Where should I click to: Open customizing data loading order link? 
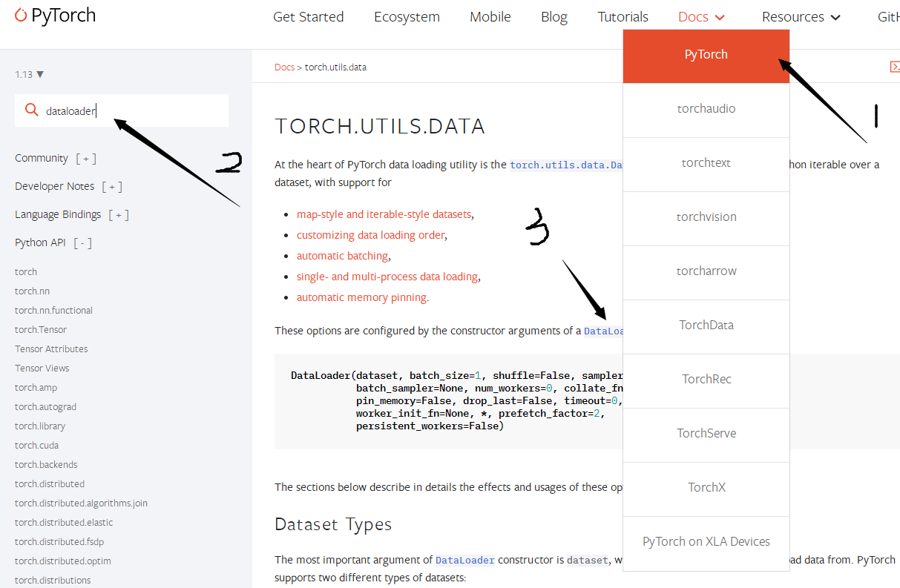371,235
